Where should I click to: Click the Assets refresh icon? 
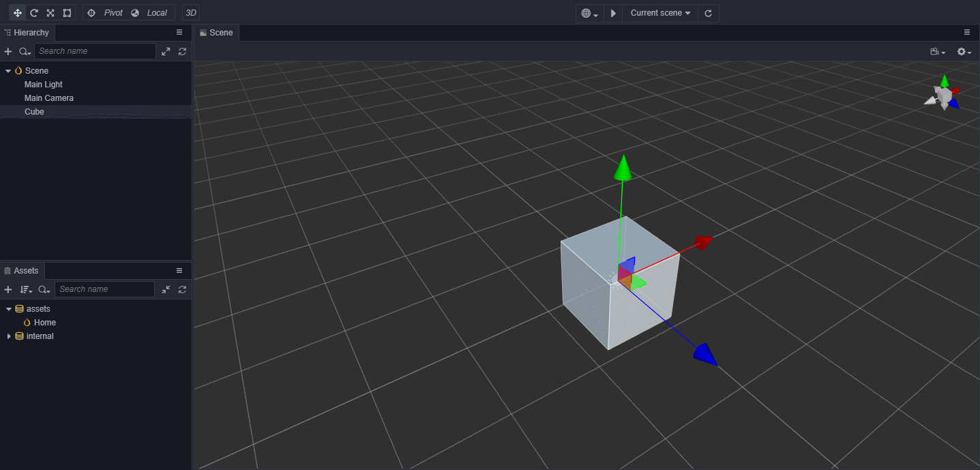tap(182, 289)
